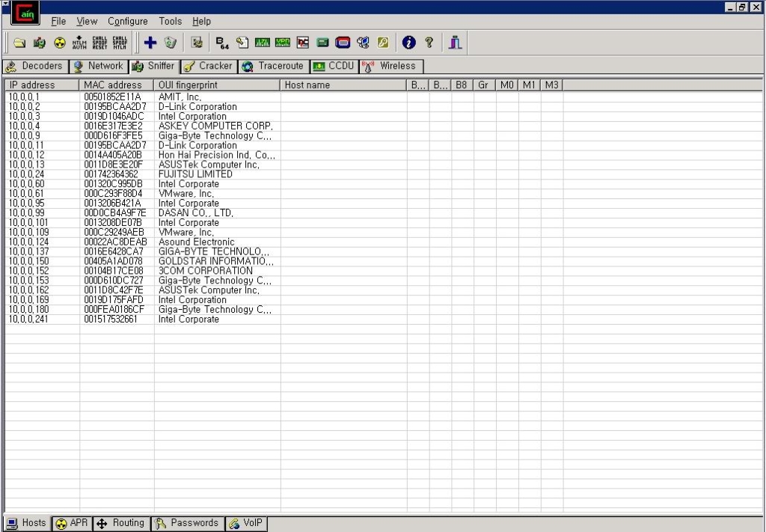Click the Gr column header
This screenshot has width=766, height=532.
pyautogui.click(x=484, y=85)
